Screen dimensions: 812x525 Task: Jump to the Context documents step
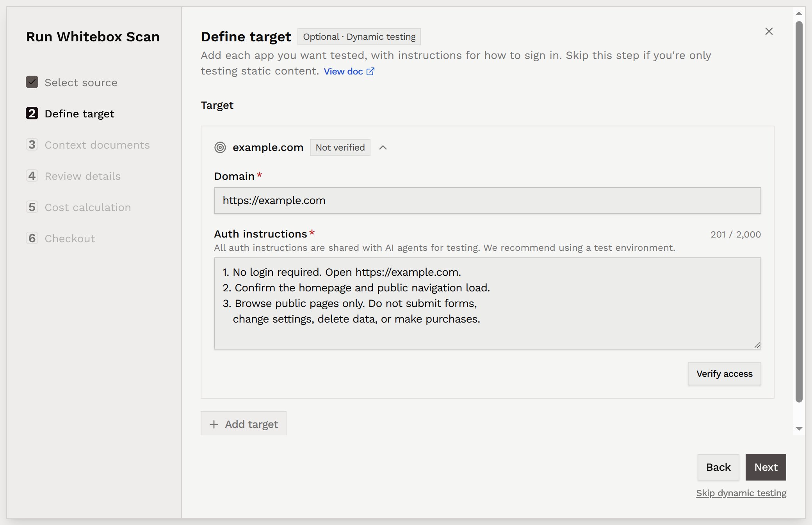tap(97, 145)
